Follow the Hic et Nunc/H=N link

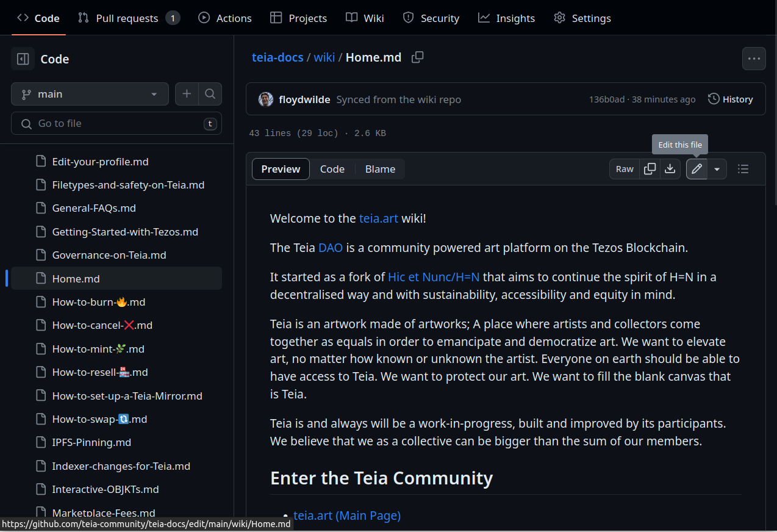(x=434, y=277)
